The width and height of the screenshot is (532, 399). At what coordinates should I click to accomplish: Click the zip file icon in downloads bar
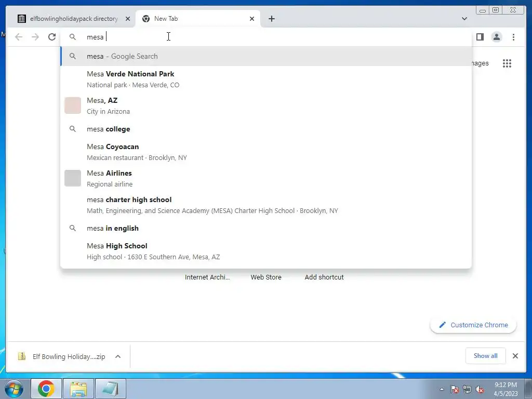(x=22, y=356)
